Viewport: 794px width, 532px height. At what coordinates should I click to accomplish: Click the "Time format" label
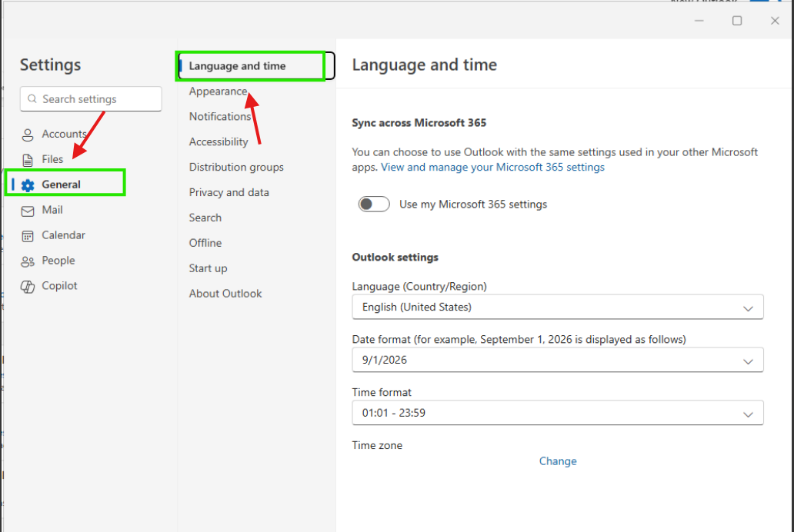(x=382, y=392)
